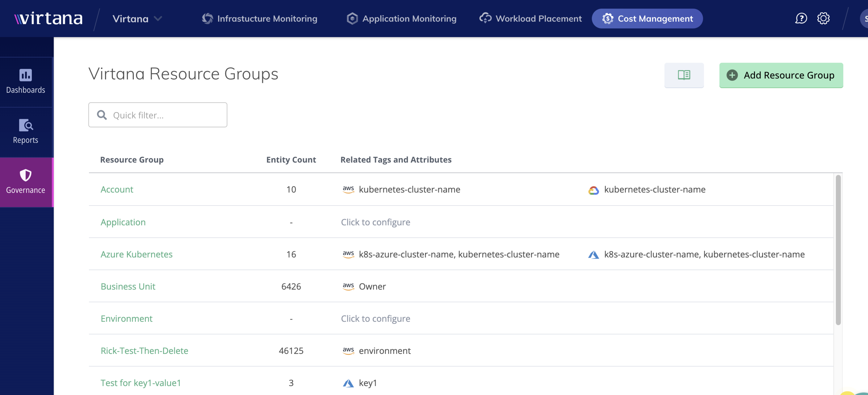Click AWS kubernetes-cluster-name tag in Account row
This screenshot has height=395, width=868.
(409, 189)
